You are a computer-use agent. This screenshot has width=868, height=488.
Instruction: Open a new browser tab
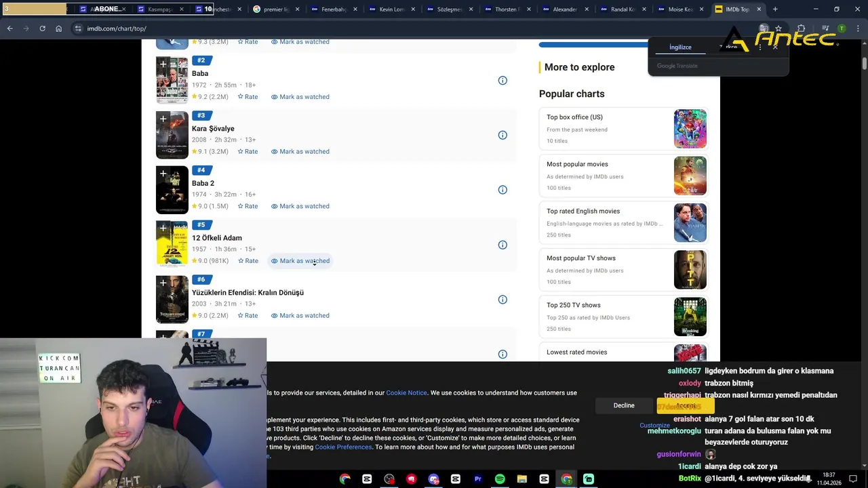pyautogui.click(x=775, y=9)
